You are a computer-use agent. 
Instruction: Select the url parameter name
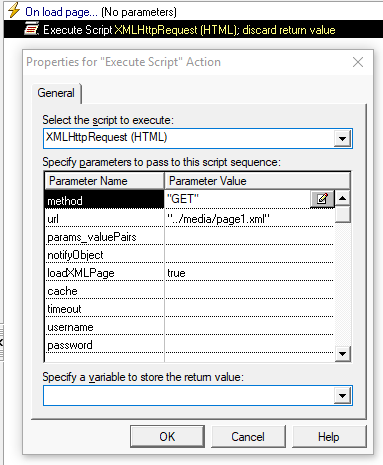pos(104,219)
